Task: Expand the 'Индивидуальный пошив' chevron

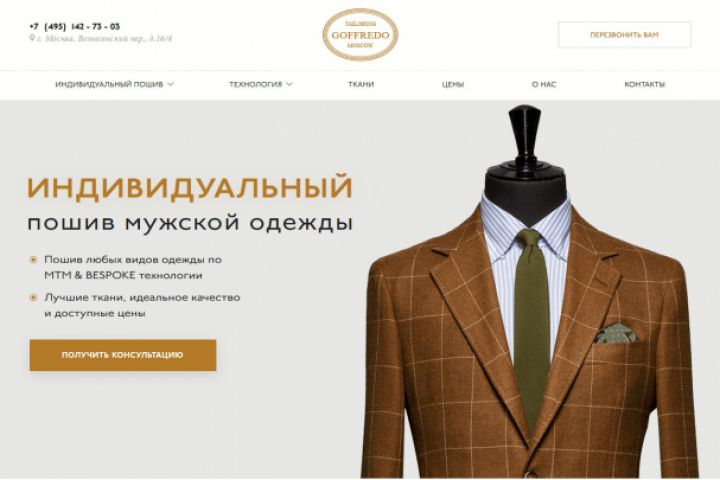Action: coord(170,84)
